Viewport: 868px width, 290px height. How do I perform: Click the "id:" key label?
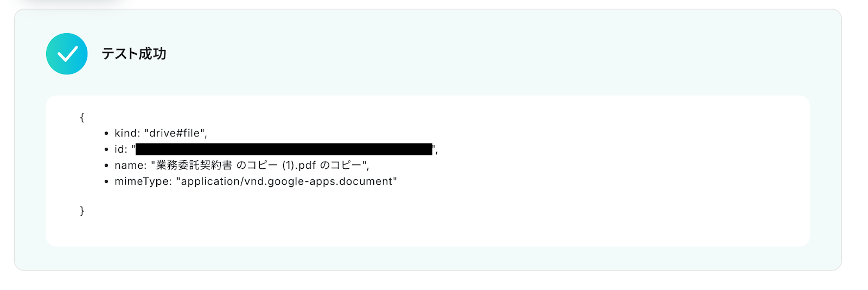click(x=121, y=149)
